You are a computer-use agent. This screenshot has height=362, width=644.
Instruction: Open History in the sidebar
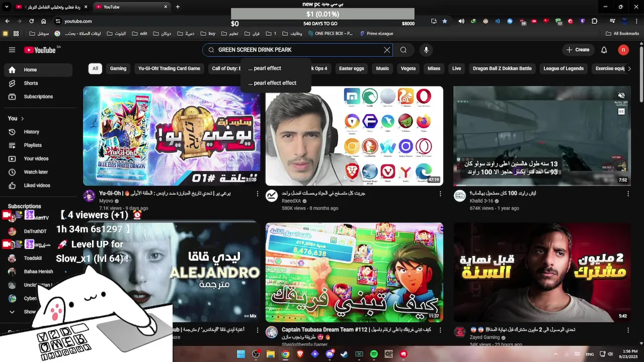pyautogui.click(x=38, y=132)
